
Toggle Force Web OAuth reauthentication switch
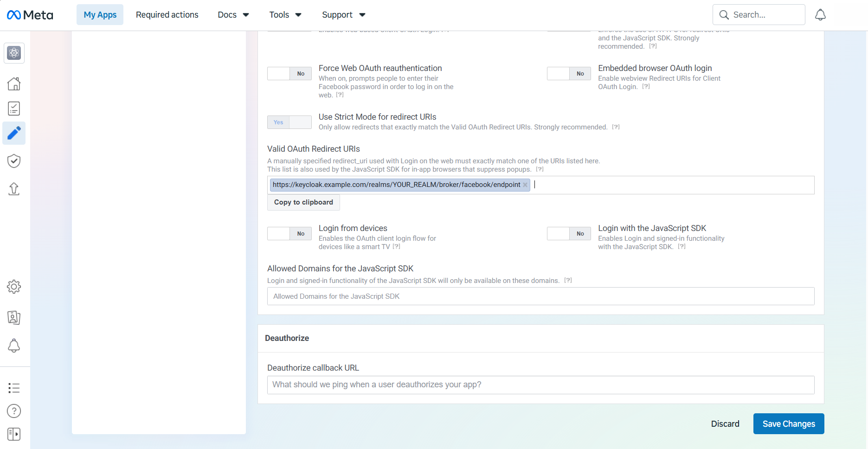click(289, 73)
